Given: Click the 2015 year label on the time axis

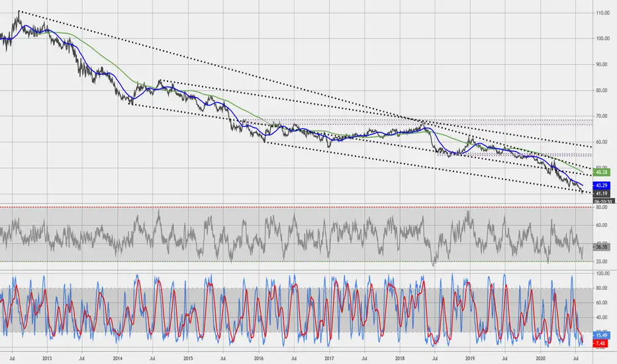Looking at the screenshot, I should coord(188,359).
